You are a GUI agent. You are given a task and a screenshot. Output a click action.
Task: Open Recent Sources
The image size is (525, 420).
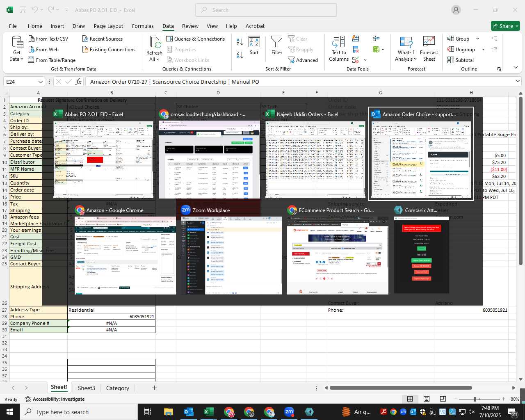(102, 39)
